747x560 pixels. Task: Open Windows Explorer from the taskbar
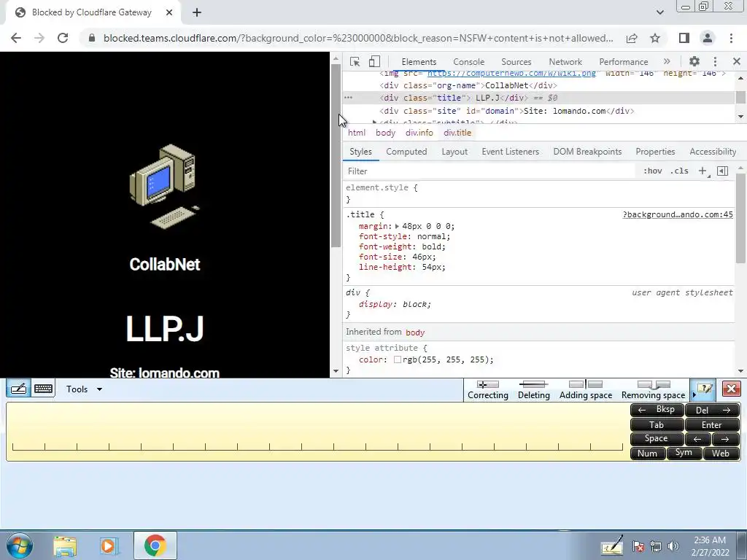click(x=65, y=545)
